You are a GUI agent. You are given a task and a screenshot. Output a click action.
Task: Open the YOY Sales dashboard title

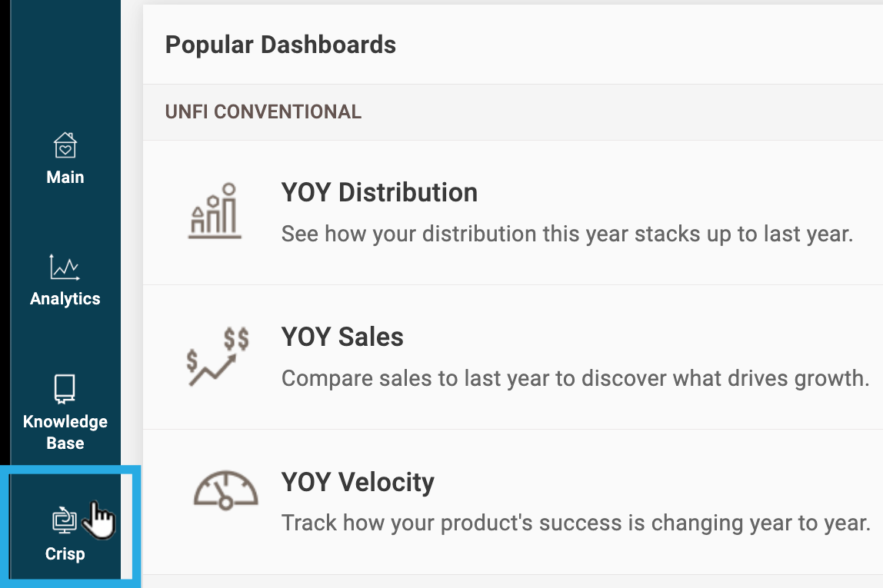coord(342,337)
